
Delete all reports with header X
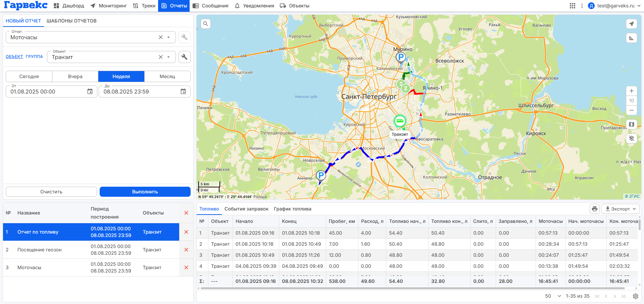click(x=186, y=213)
